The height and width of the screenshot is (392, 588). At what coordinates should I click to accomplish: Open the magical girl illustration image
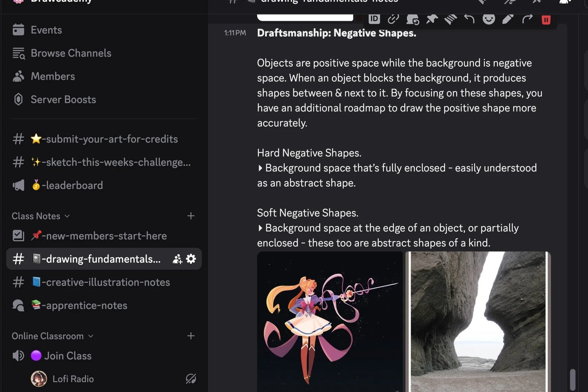pos(330,322)
